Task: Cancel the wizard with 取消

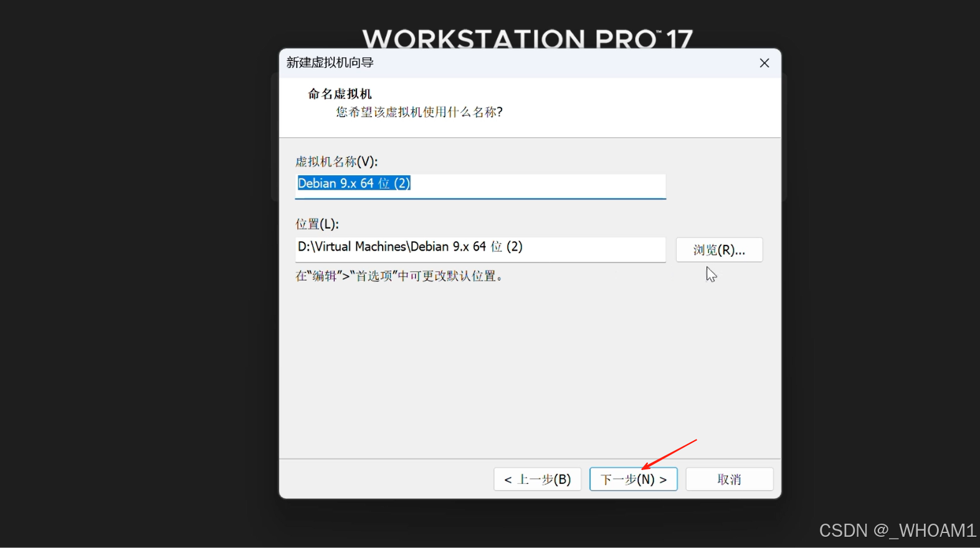Action: (729, 479)
